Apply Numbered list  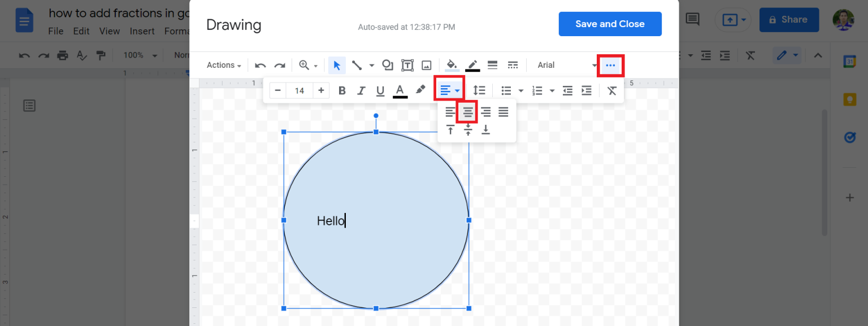[537, 90]
